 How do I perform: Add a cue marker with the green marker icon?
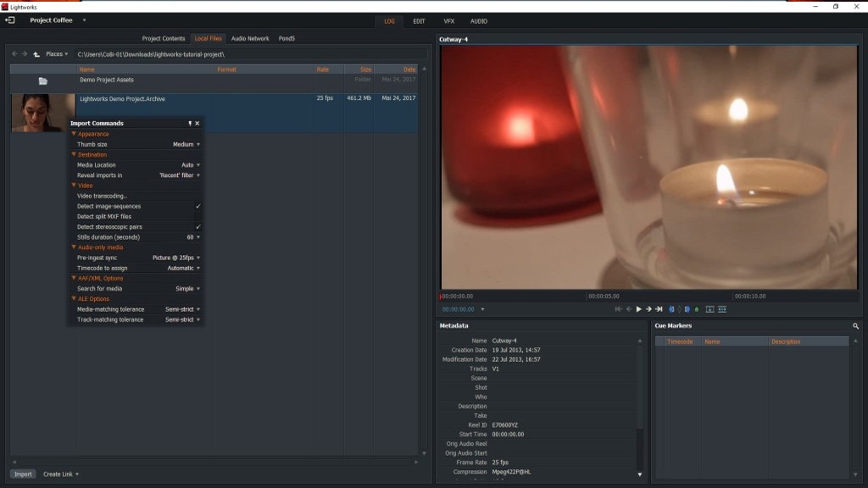698,309
